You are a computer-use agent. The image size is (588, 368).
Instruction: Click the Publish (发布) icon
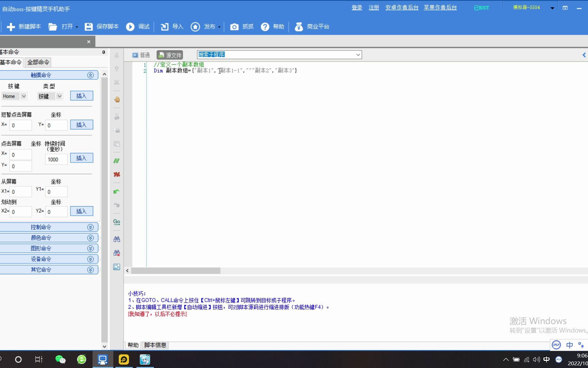(195, 27)
